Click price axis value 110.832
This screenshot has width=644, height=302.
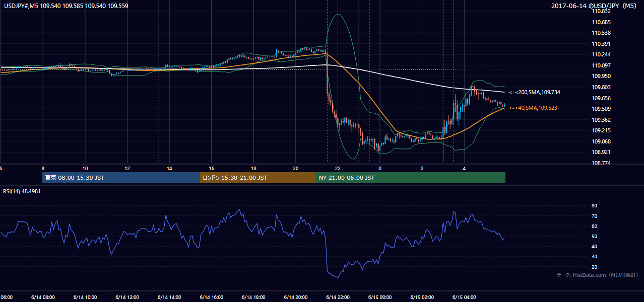pos(602,12)
